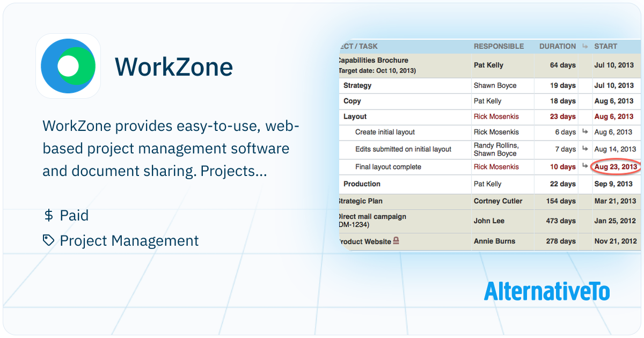The width and height of the screenshot is (644, 338).
Task: Click the START column header
Action: [606, 47]
